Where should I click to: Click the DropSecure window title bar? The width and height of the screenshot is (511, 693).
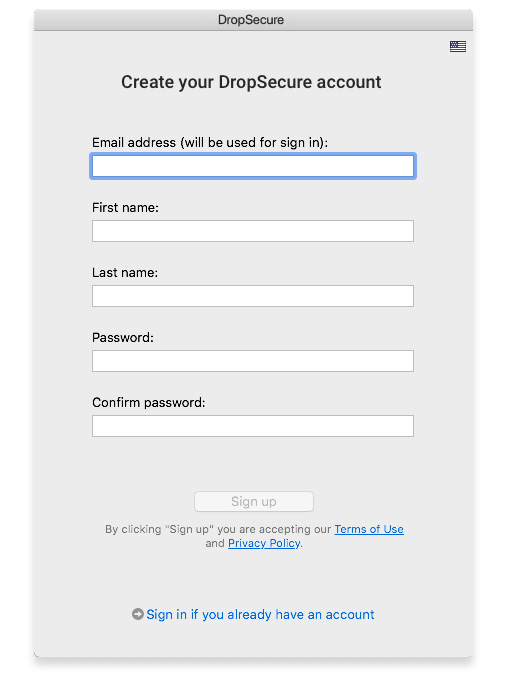[253, 20]
